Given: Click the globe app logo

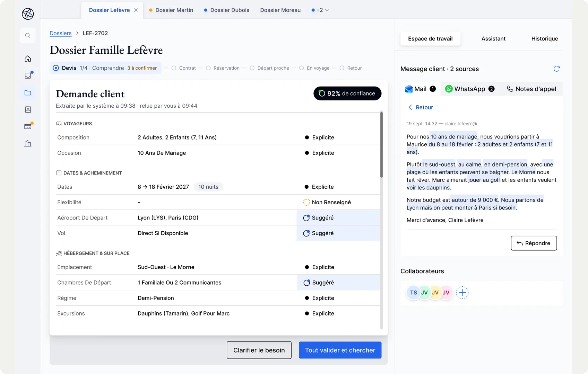Looking at the screenshot, I should (28, 14).
